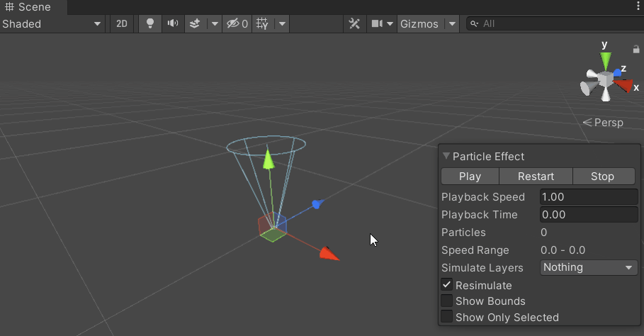Toggle hidden objects visibility eye icon

(x=237, y=24)
